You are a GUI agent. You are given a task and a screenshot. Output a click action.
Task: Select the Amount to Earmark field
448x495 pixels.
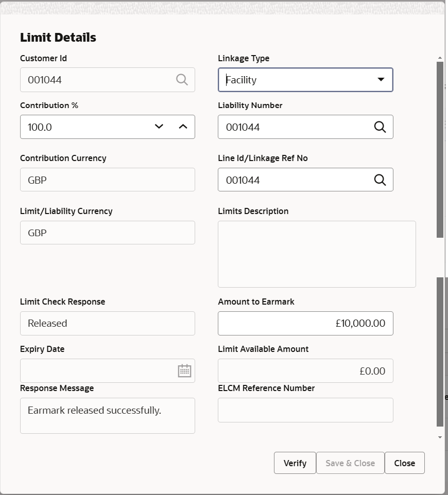[305, 323]
